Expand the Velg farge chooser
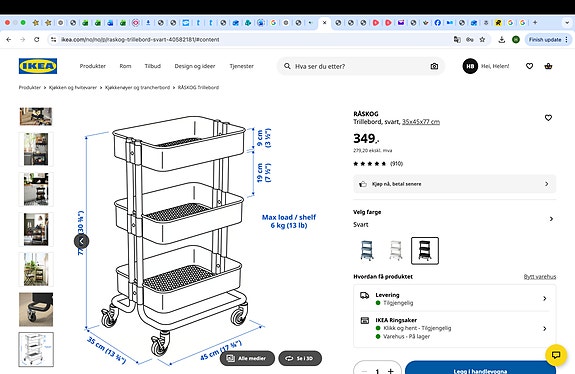575x374 pixels. click(454, 219)
